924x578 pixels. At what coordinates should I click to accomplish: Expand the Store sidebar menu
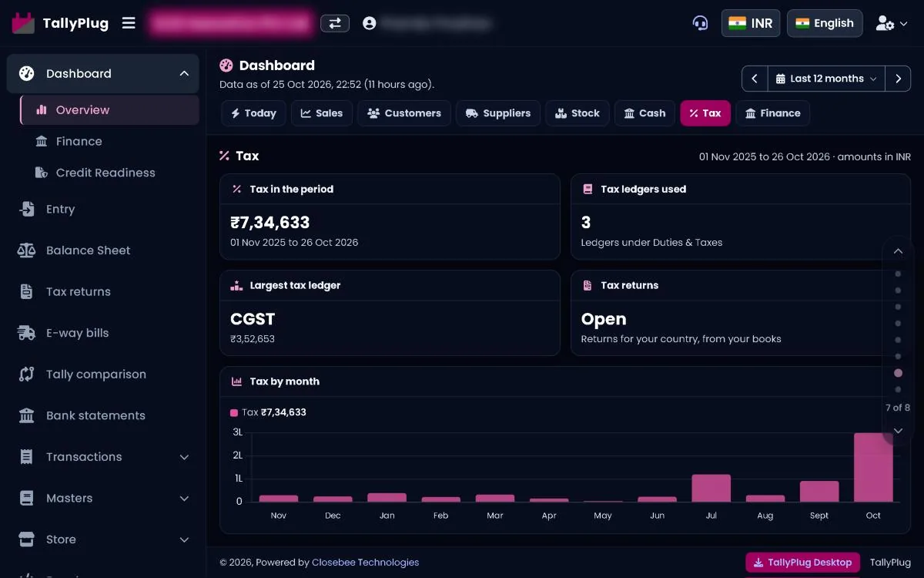click(184, 539)
